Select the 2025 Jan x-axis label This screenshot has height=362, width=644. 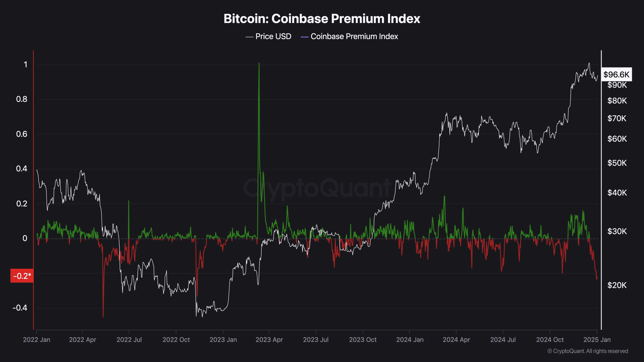pyautogui.click(x=597, y=340)
